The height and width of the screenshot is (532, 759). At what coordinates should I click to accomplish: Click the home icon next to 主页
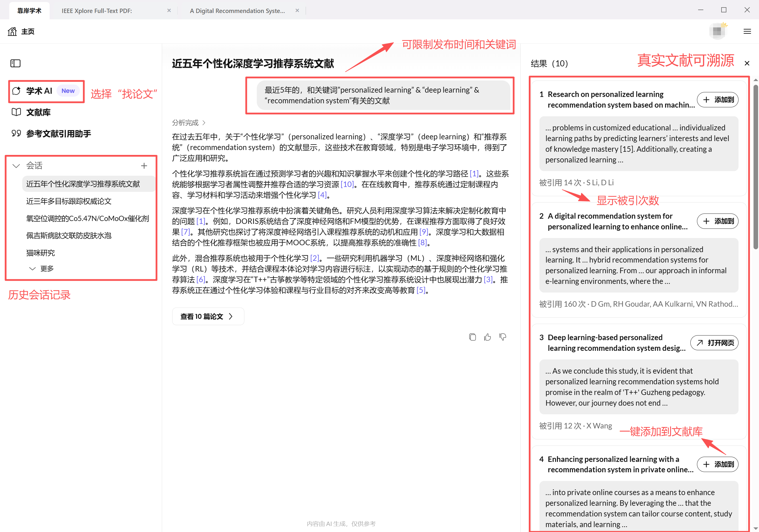(12, 31)
